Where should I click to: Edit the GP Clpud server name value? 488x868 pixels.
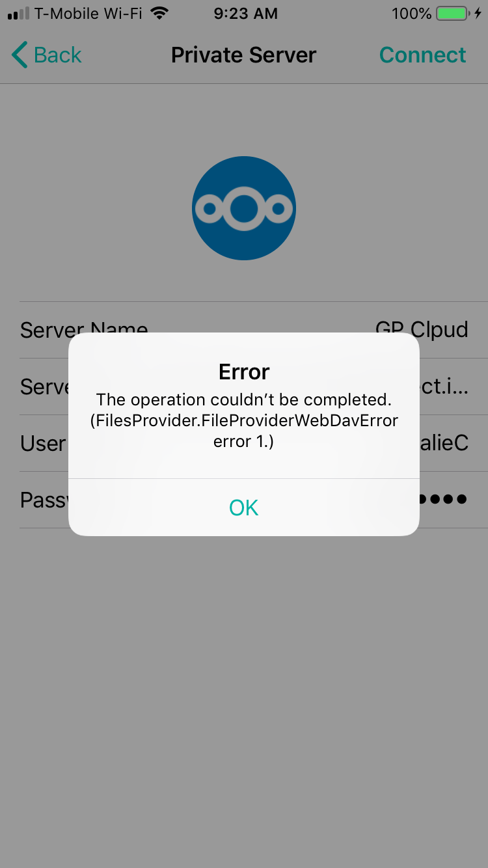click(x=422, y=330)
